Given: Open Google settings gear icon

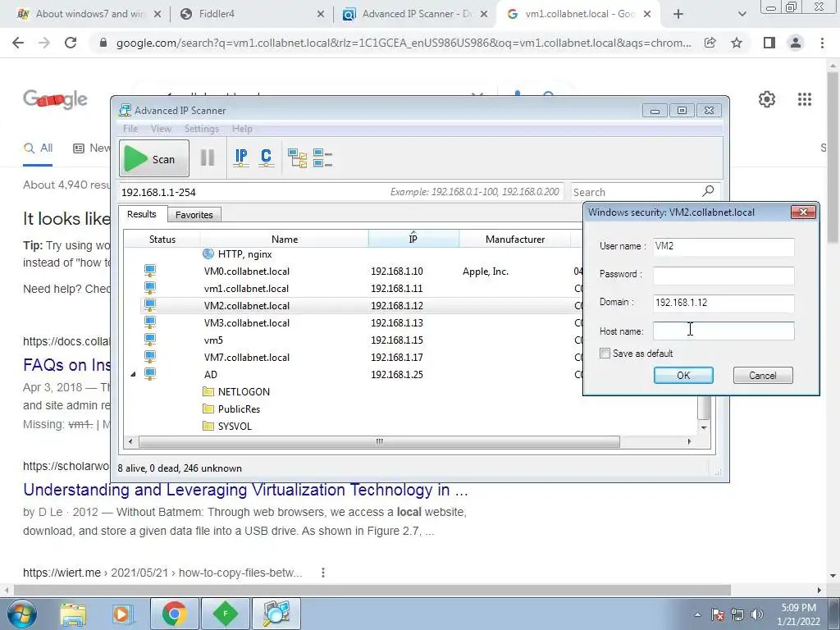Looking at the screenshot, I should pyautogui.click(x=767, y=99).
